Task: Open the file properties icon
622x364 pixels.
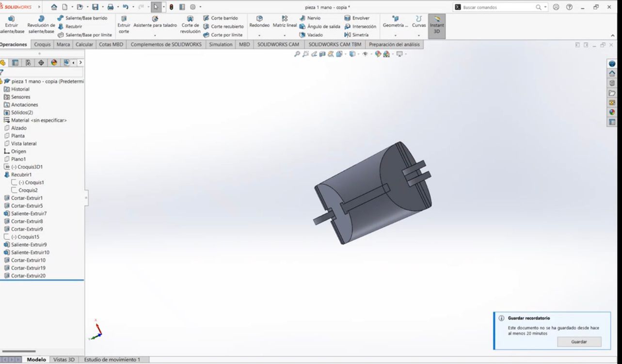Action: pos(182,7)
